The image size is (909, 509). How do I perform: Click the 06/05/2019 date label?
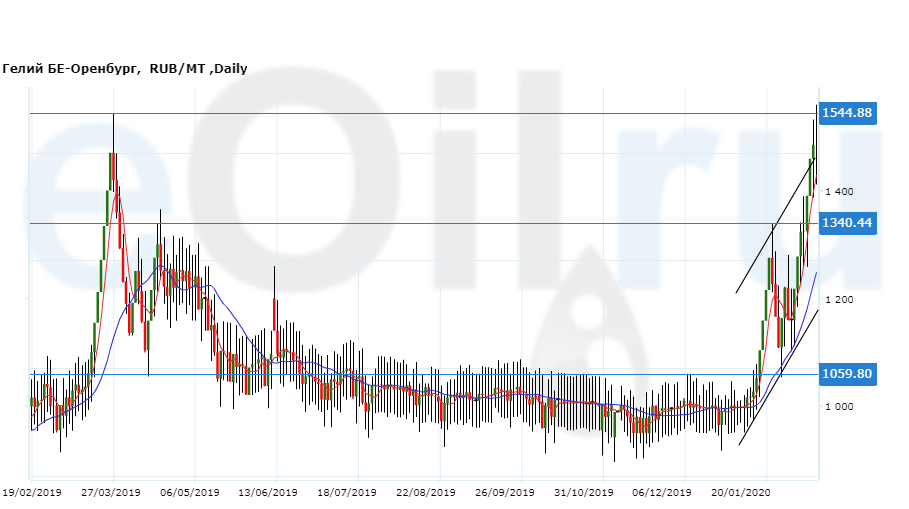(x=189, y=493)
